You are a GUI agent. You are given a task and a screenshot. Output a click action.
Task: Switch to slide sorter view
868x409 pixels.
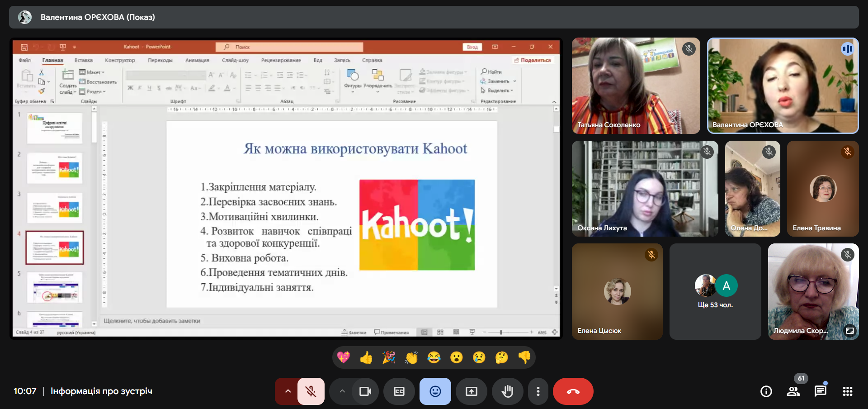(x=440, y=332)
